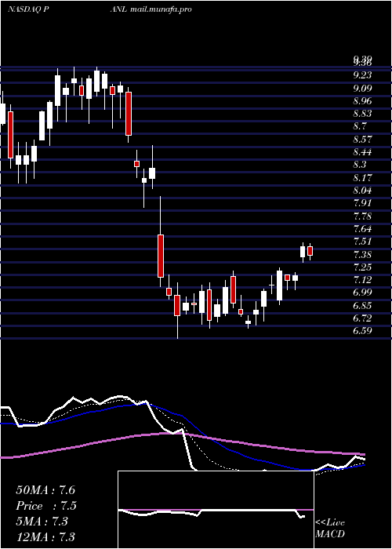Select the 7.64 price axis label

click(362, 229)
